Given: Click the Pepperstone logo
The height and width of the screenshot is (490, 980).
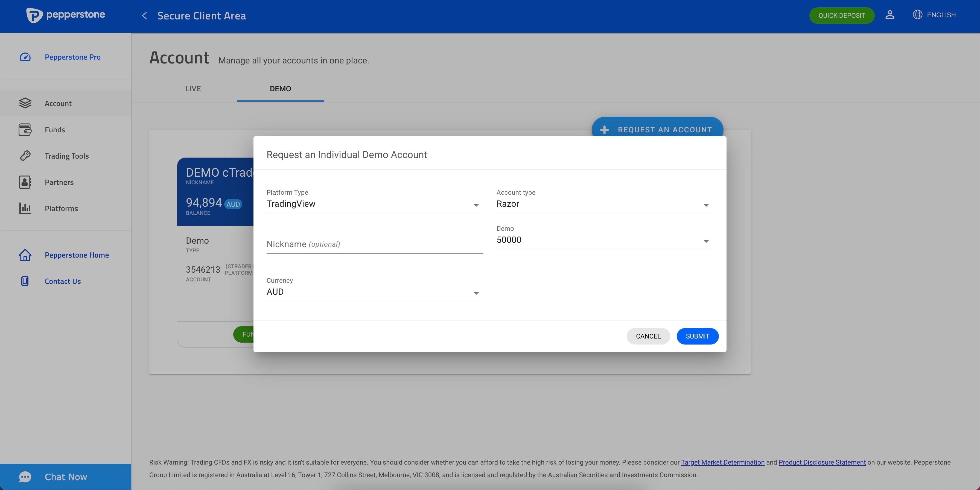Looking at the screenshot, I should click(x=65, y=15).
